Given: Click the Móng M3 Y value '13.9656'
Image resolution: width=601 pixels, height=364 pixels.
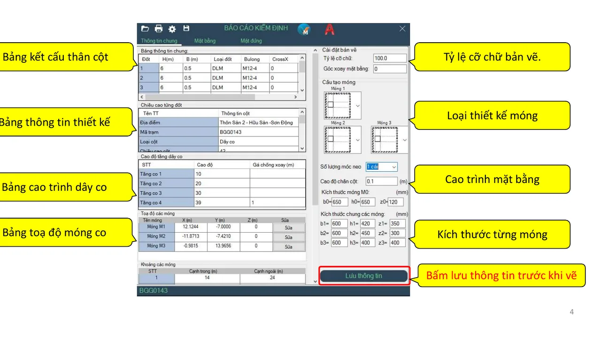Looking at the screenshot, I should click(223, 246).
